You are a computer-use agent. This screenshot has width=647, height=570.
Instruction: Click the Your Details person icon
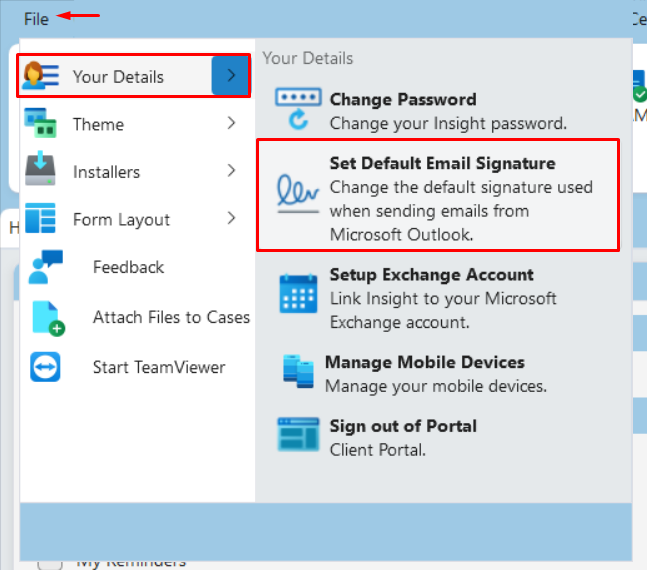coord(40,76)
